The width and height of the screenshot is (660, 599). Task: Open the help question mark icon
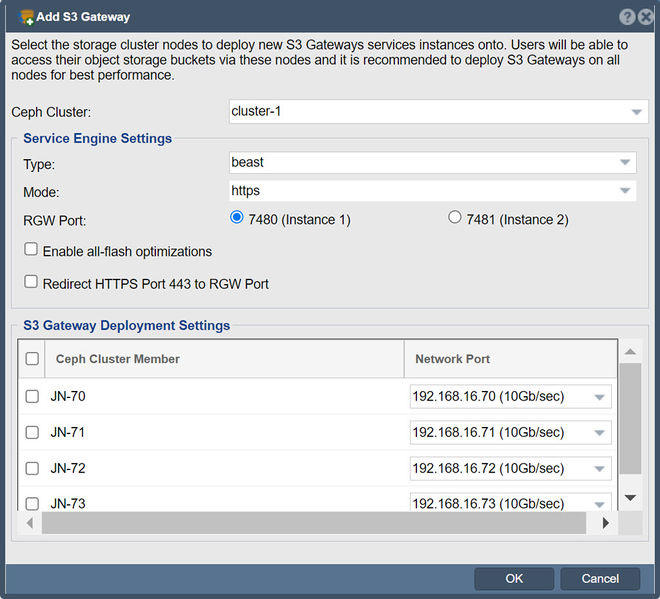coord(627,17)
